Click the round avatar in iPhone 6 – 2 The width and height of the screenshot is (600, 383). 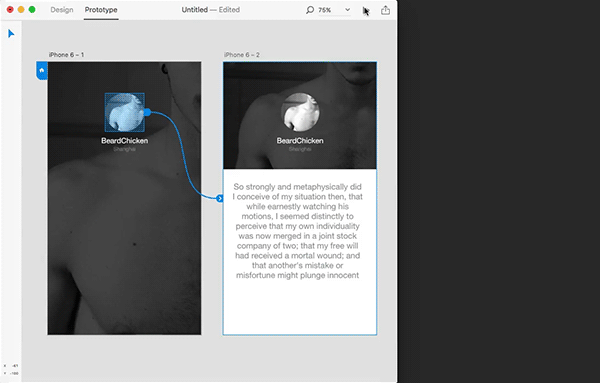[300, 112]
